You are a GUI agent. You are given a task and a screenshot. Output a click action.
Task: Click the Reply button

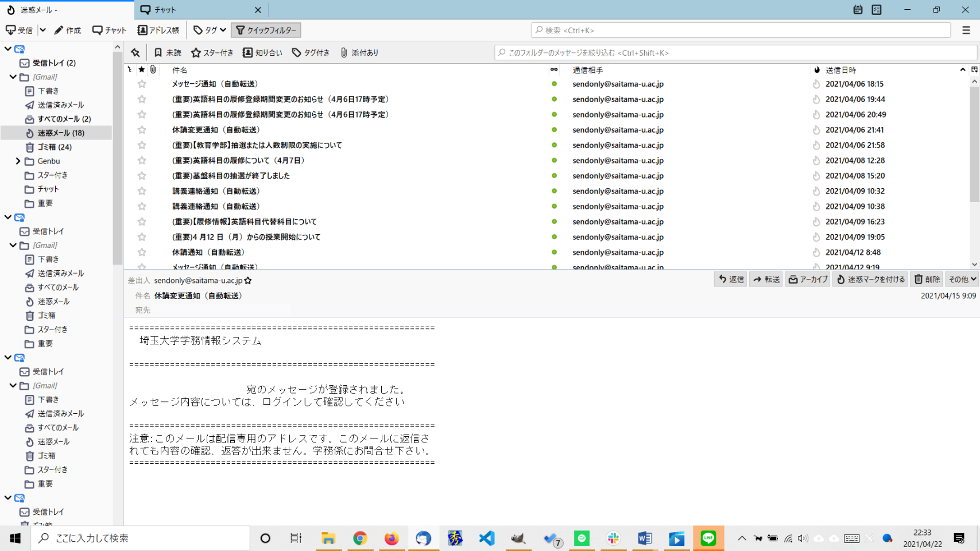coord(731,280)
